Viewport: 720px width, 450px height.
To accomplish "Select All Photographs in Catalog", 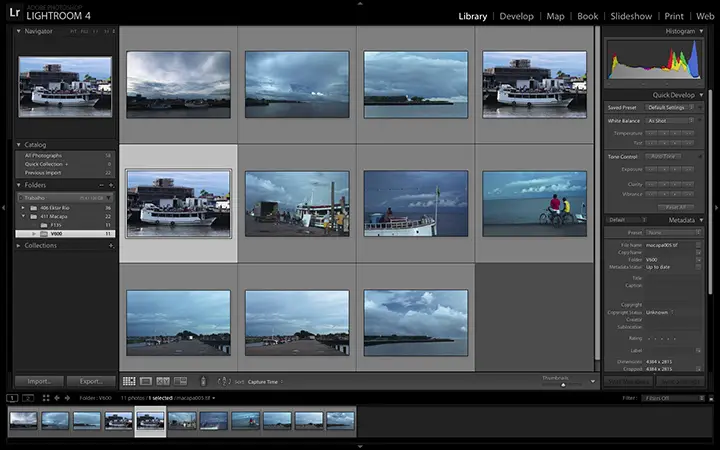I will pos(65,156).
